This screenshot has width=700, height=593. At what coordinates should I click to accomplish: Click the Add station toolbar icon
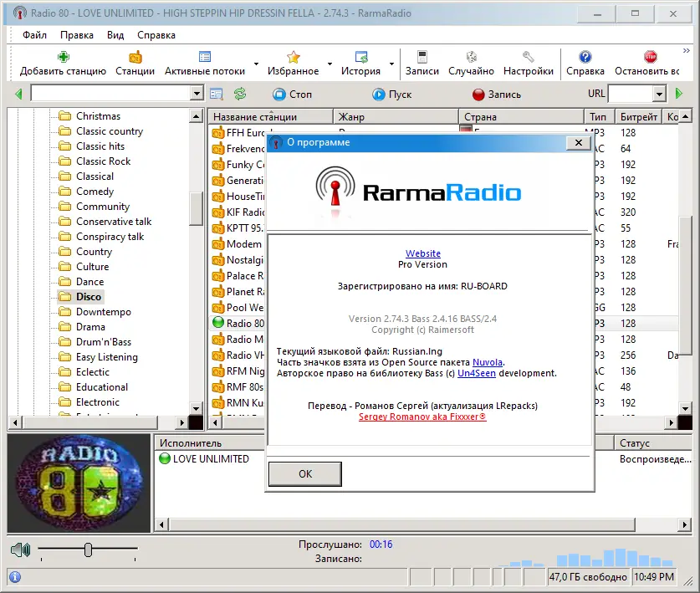pos(63,57)
